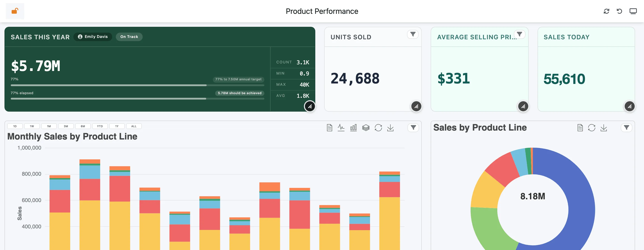Open the filter dropdown on Units Sold card

413,34
